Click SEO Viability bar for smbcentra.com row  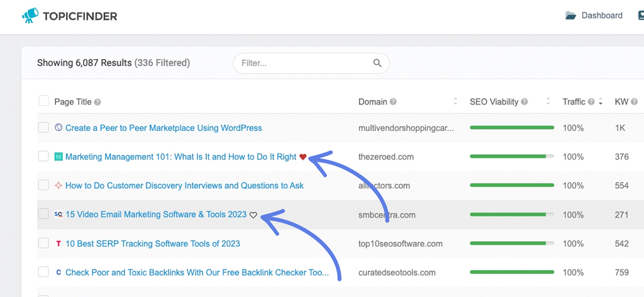[512, 215]
